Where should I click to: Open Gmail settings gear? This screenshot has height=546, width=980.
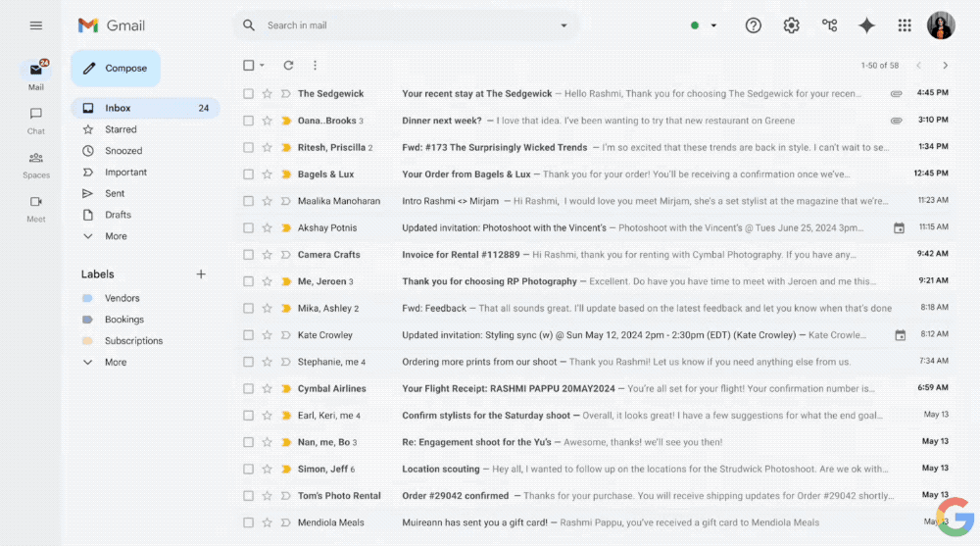click(791, 25)
